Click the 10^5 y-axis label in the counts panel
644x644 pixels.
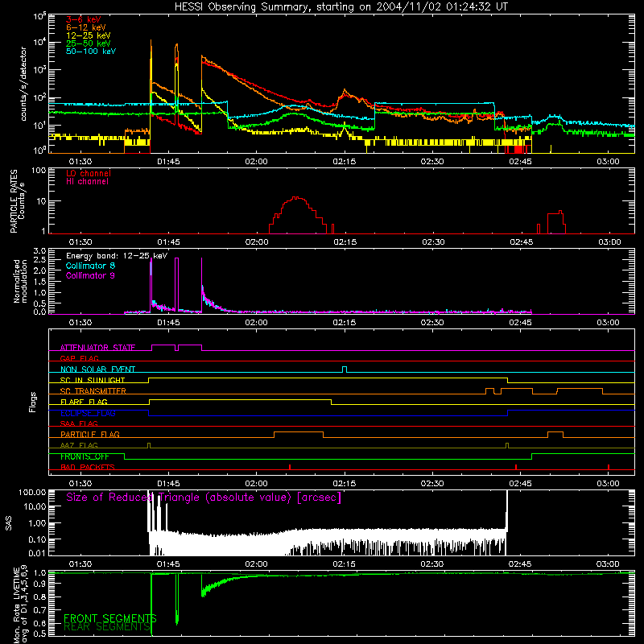pos(39,16)
